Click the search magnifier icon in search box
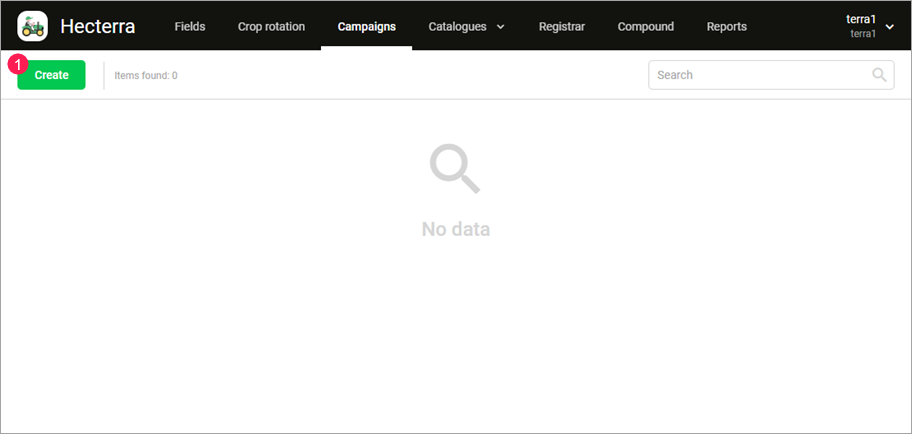The width and height of the screenshot is (912, 434). click(x=879, y=75)
